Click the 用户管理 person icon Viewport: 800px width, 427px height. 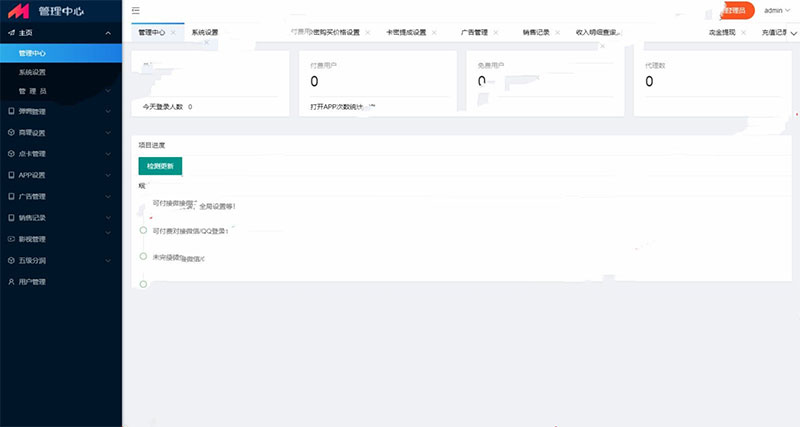(11, 282)
